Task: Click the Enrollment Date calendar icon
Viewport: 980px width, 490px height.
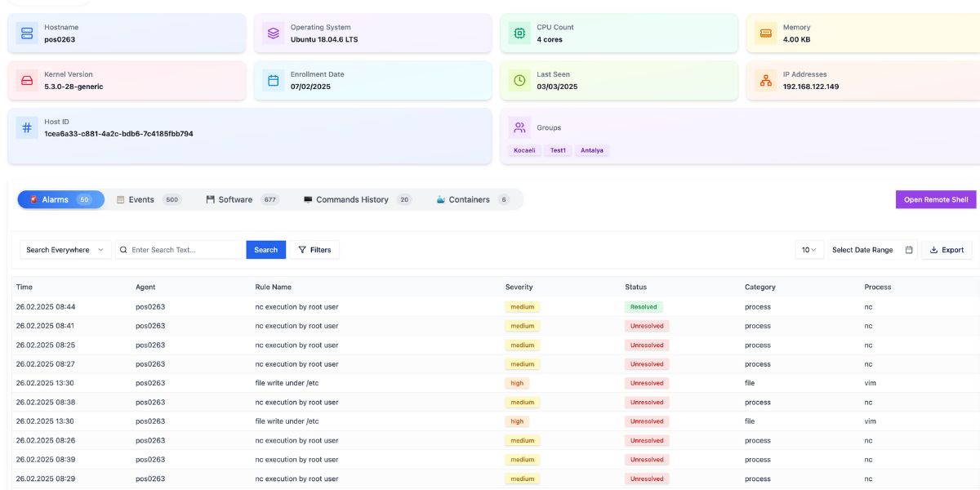Action: 274,81
